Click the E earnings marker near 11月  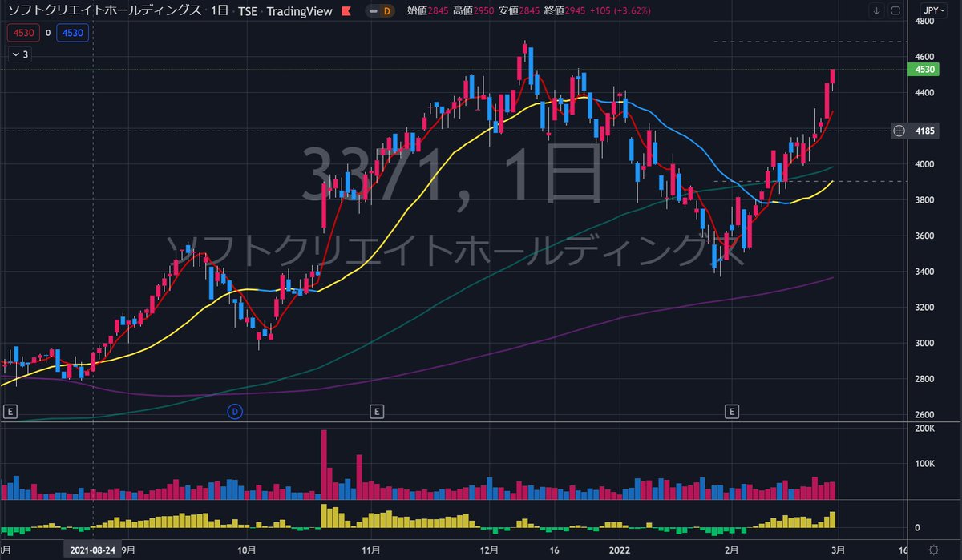[x=375, y=411]
